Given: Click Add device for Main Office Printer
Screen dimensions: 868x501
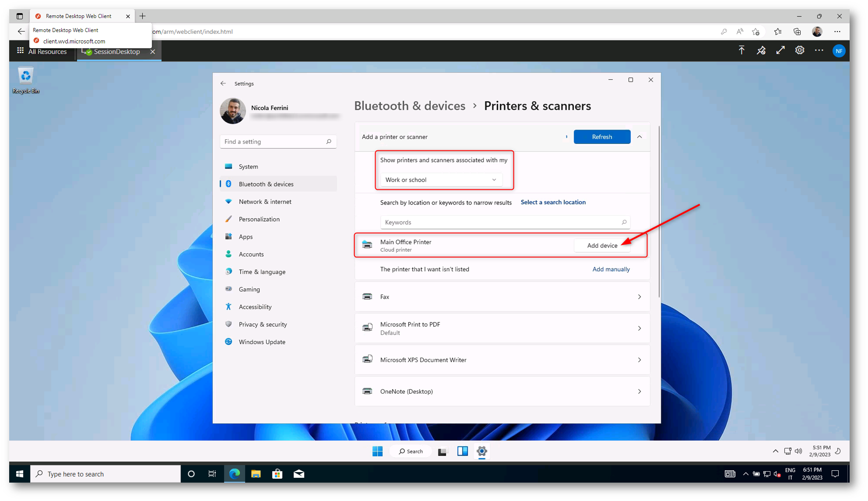Looking at the screenshot, I should [x=602, y=245].
